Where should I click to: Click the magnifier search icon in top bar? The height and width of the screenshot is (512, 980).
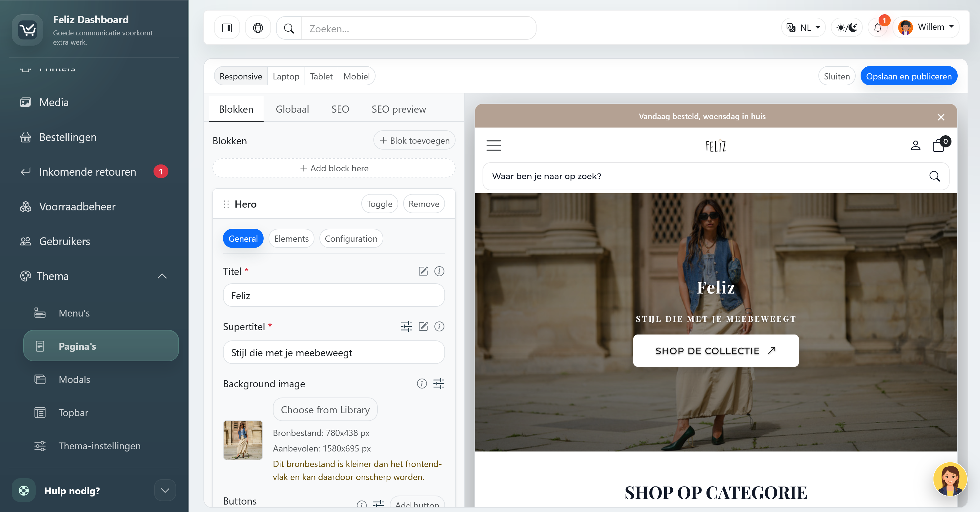point(289,28)
